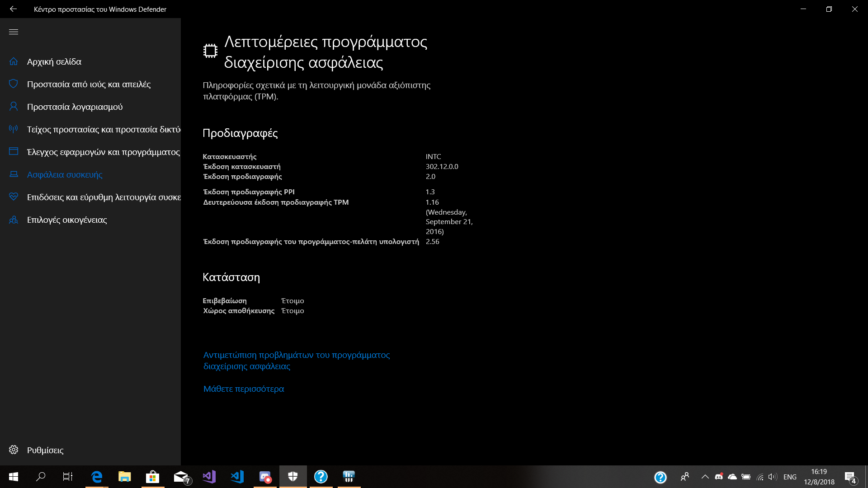Select the PPI specification version 1.3
The height and width of the screenshot is (488, 868).
[x=430, y=192]
